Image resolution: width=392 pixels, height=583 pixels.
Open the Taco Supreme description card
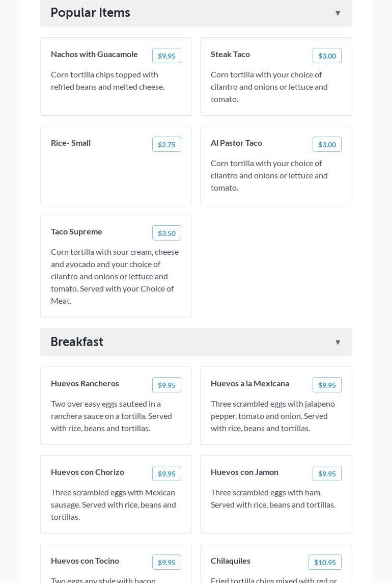115,276
